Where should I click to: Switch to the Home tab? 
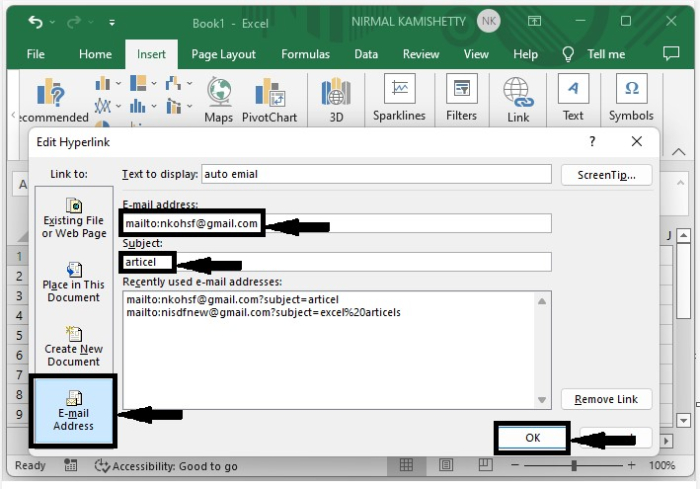point(95,54)
